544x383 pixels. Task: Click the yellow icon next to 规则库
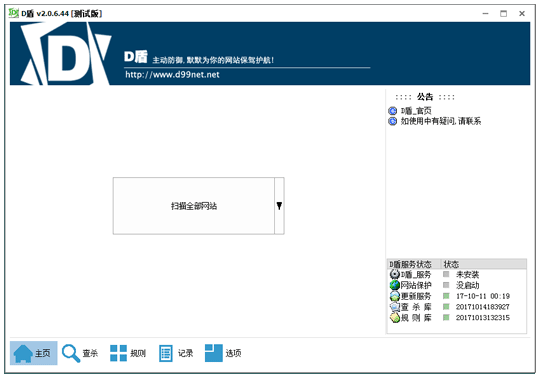tap(394, 317)
